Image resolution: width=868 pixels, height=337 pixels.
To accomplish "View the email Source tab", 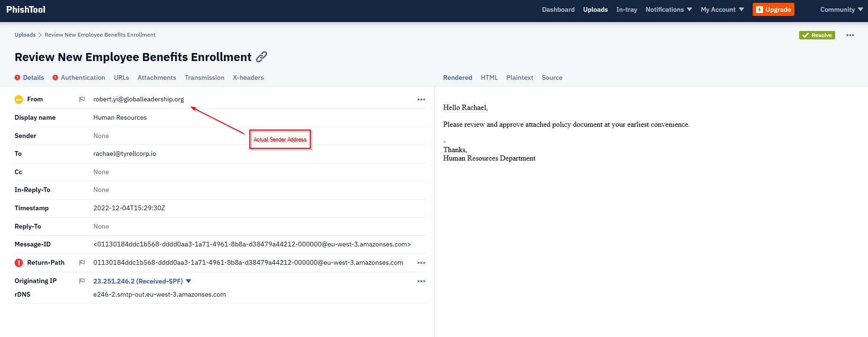I will click(552, 77).
